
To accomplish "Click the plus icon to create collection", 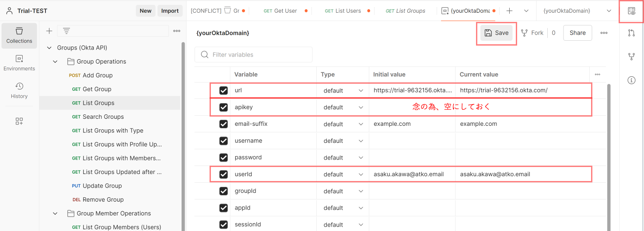I will (49, 31).
